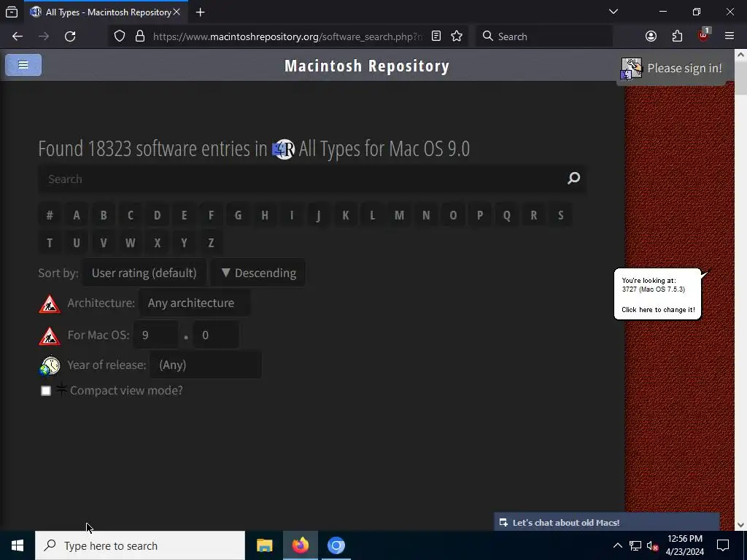Open the Mac OS minor version 0 dropdown
Viewport: 747px width, 560px height.
216,335
